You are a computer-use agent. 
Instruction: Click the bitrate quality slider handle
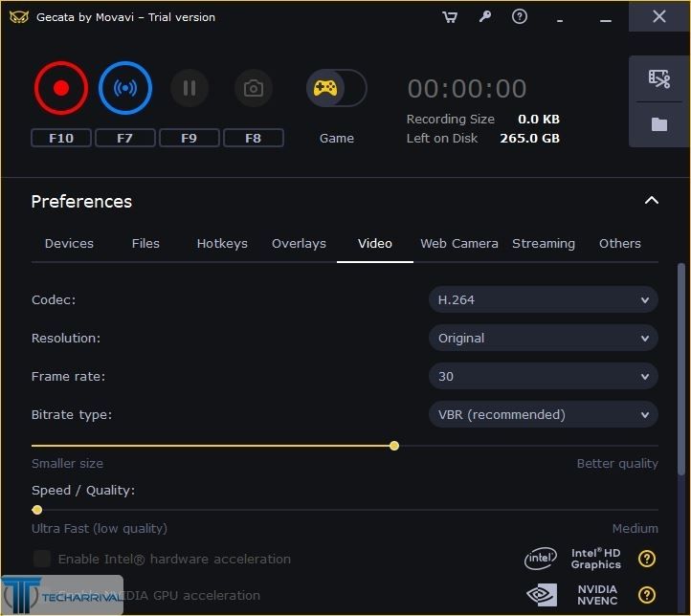coord(394,446)
